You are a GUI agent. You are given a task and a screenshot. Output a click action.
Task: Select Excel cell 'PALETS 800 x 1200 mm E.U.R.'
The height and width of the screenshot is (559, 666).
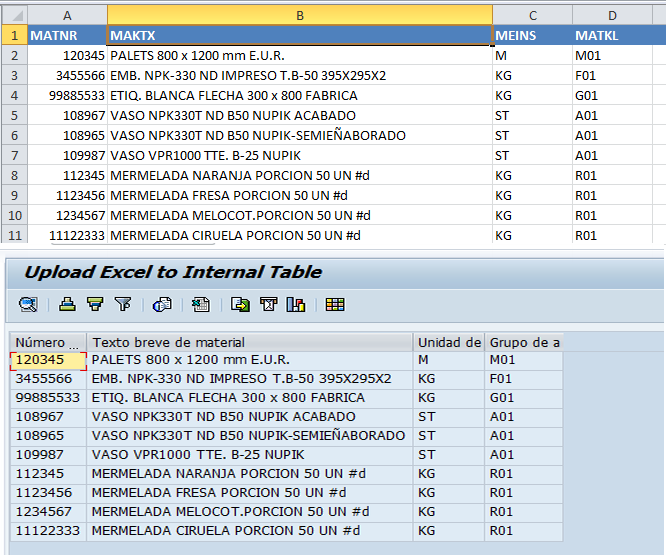(x=300, y=56)
